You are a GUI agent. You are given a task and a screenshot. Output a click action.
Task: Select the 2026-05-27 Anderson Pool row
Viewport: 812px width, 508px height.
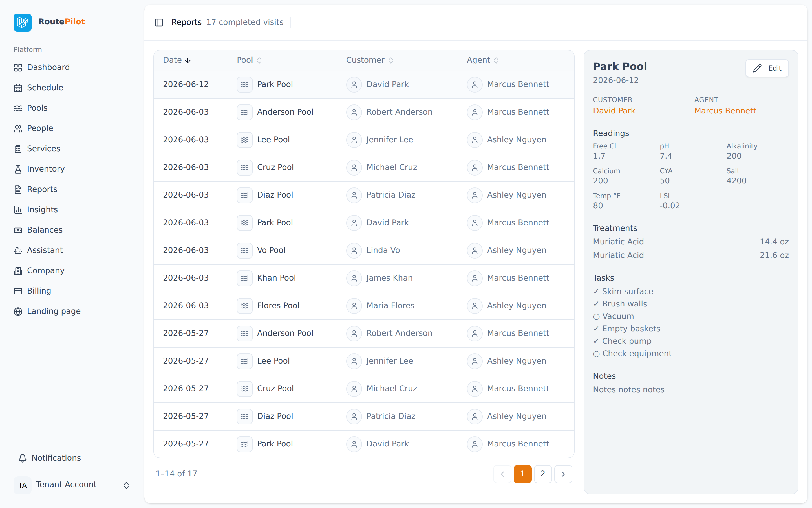(x=364, y=333)
